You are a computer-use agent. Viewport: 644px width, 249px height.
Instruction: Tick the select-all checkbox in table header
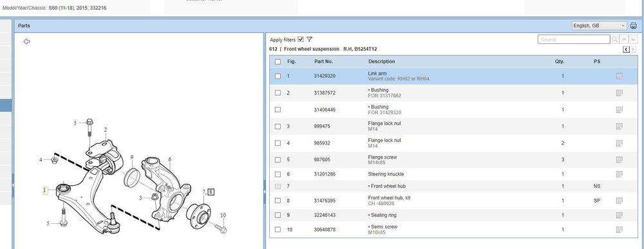[x=278, y=62]
